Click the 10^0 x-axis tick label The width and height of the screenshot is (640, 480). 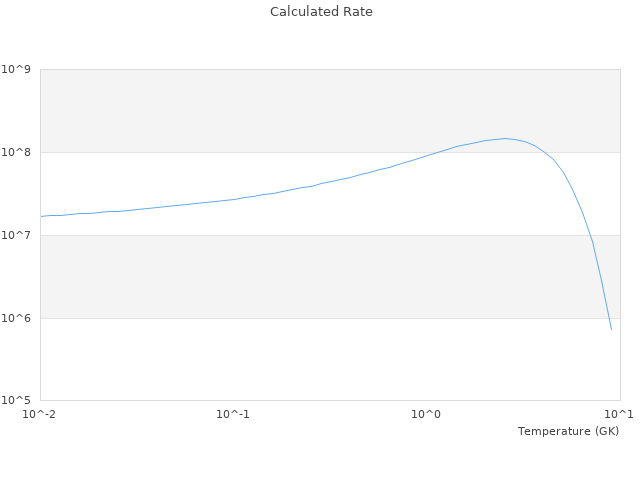(x=426, y=414)
